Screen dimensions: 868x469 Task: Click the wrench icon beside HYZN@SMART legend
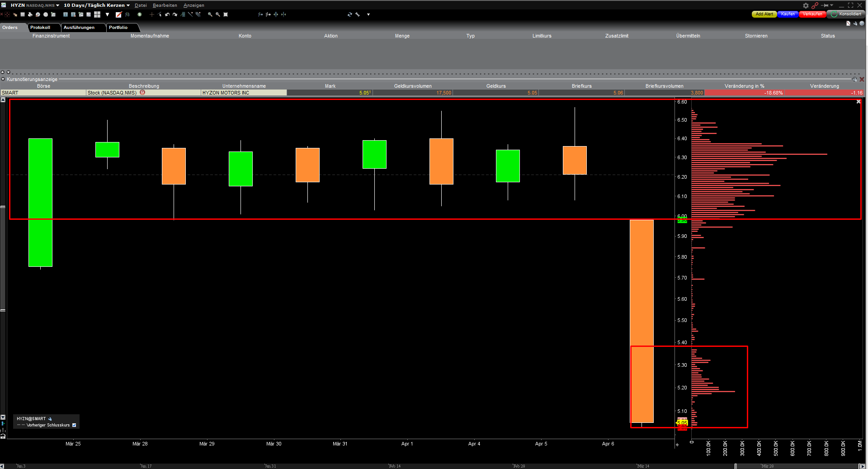point(50,419)
